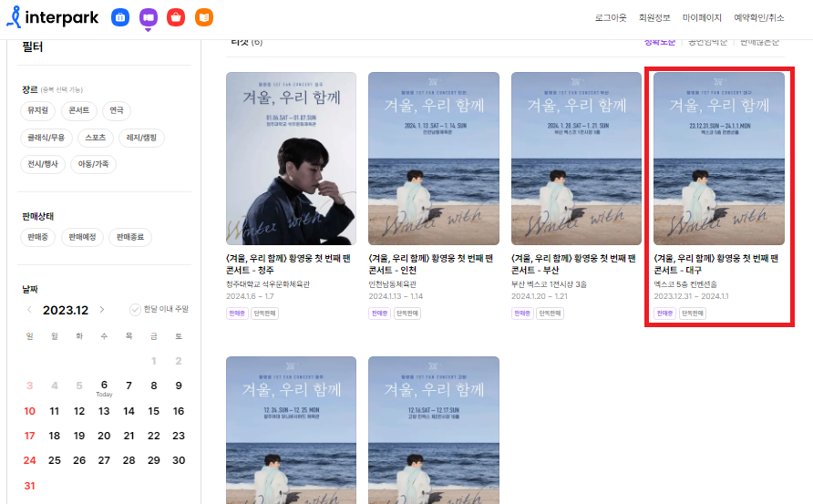813x504 pixels.
Task: Click the date text 2024.1.13 – 1.14
Action: pos(396,296)
